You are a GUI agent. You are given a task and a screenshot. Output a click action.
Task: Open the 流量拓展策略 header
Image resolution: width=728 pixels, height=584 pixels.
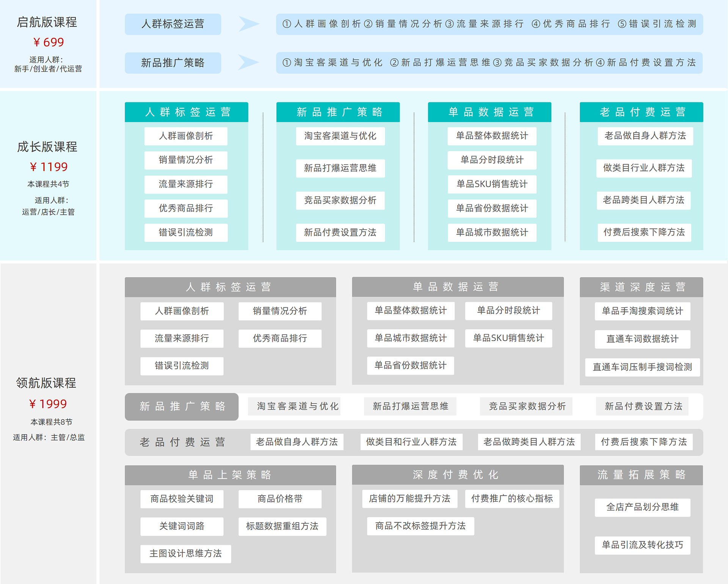click(642, 475)
